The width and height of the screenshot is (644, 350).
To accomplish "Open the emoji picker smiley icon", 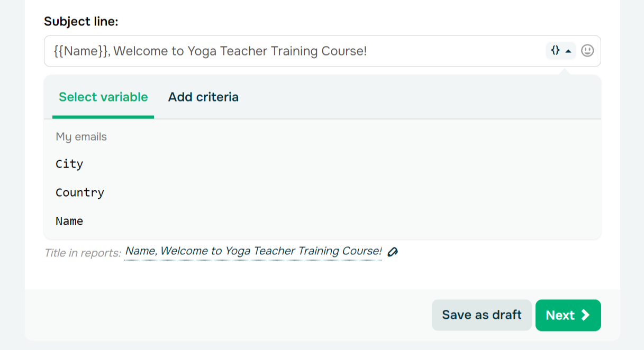I will [x=587, y=51].
